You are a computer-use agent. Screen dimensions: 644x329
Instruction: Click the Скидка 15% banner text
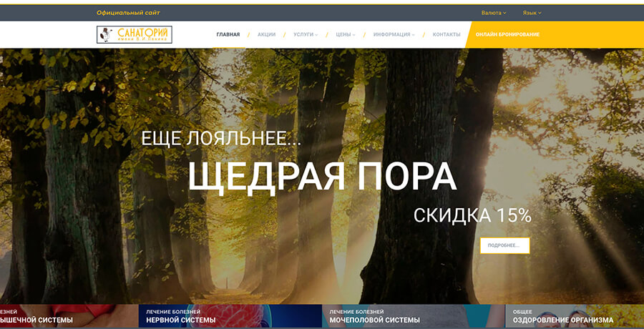(472, 215)
